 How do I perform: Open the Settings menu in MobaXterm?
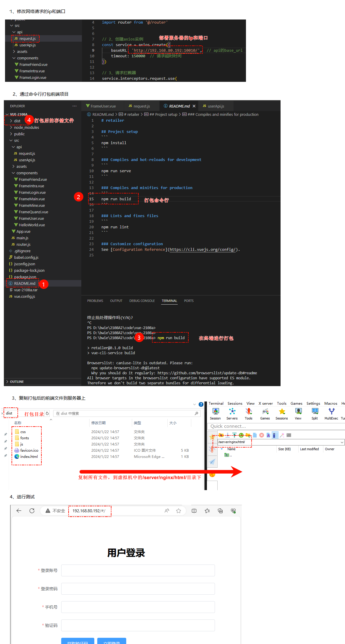(313, 403)
